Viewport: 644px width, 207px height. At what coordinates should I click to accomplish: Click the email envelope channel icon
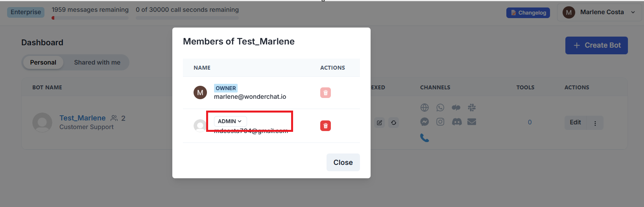(x=472, y=122)
